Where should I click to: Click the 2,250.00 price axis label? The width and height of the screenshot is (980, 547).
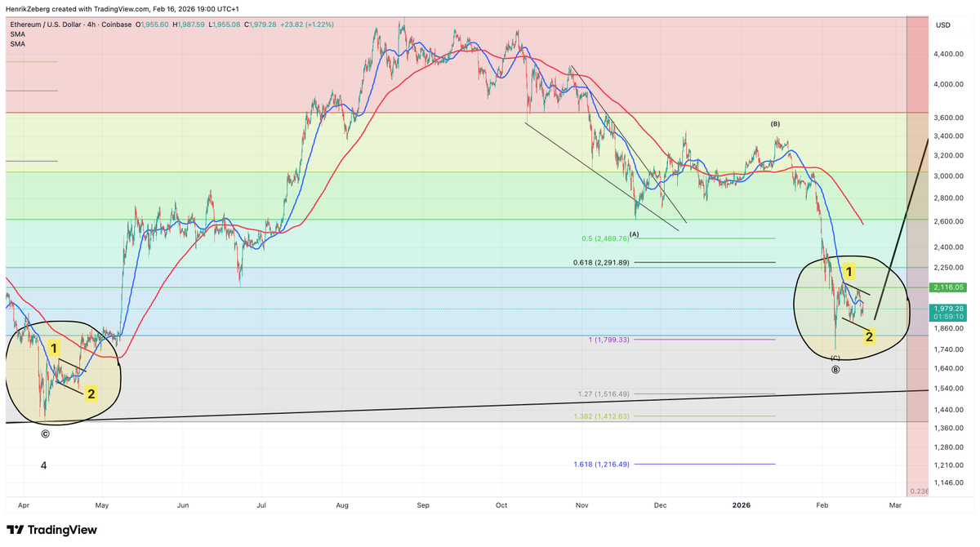(950, 267)
